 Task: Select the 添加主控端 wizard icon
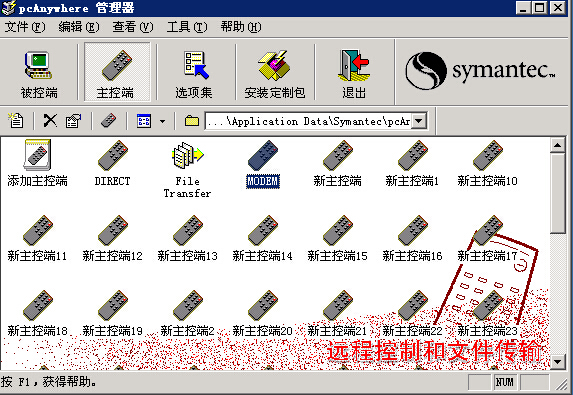pyautogui.click(x=37, y=163)
